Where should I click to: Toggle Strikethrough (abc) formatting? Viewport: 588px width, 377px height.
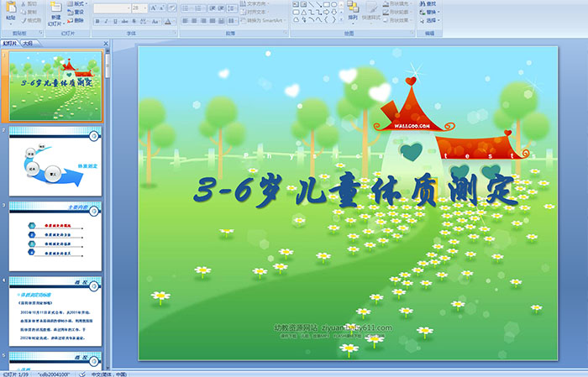coord(124,21)
